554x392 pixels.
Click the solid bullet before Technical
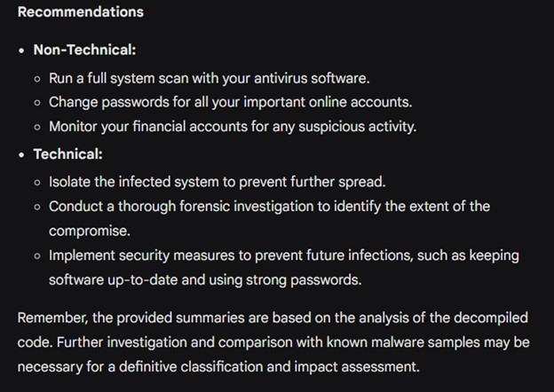(x=22, y=155)
